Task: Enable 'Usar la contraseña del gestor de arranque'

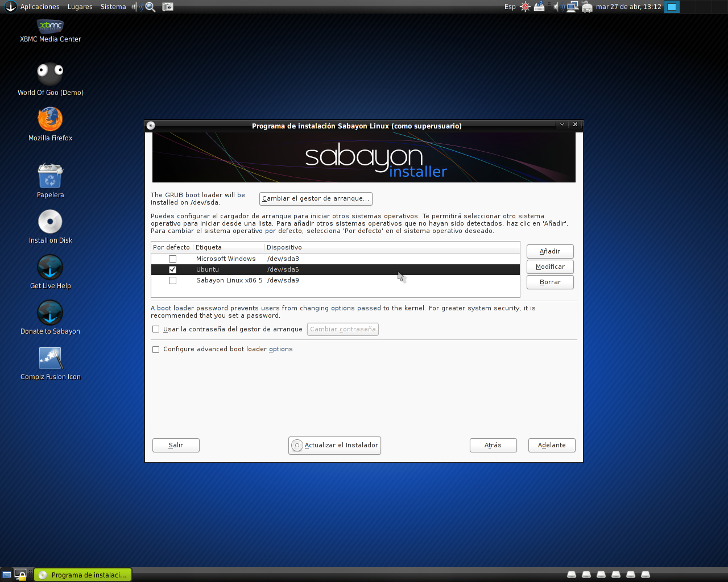Action: (x=156, y=329)
